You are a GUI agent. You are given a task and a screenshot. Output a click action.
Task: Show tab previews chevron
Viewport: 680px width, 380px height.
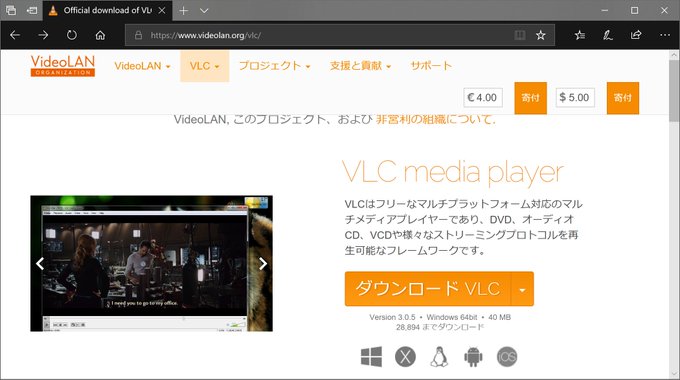(204, 10)
